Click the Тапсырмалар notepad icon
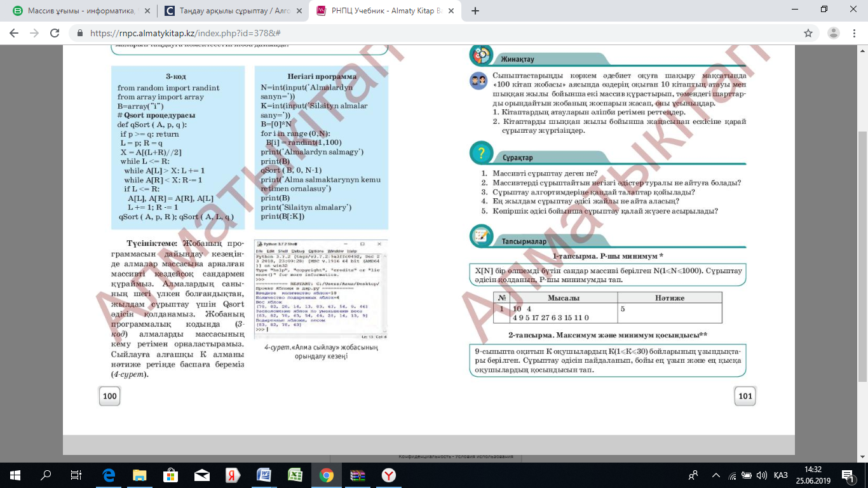The height and width of the screenshot is (488, 868). (x=481, y=237)
